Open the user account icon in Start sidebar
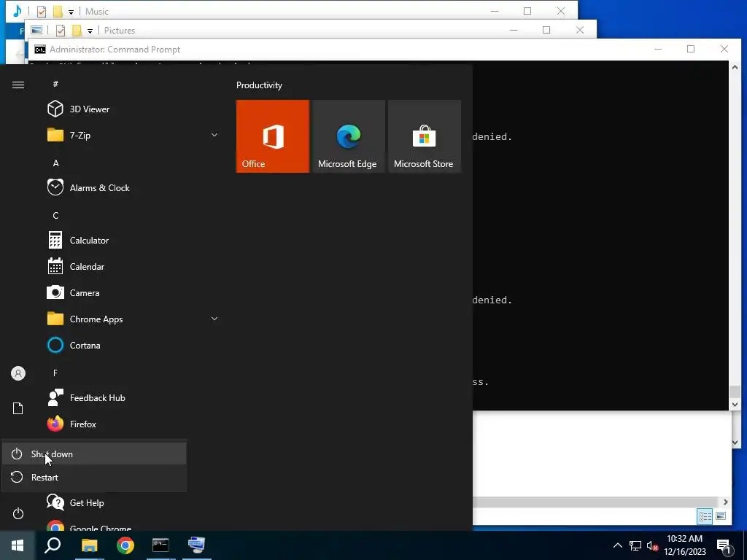Screen dimensions: 747x560 [x=18, y=373]
